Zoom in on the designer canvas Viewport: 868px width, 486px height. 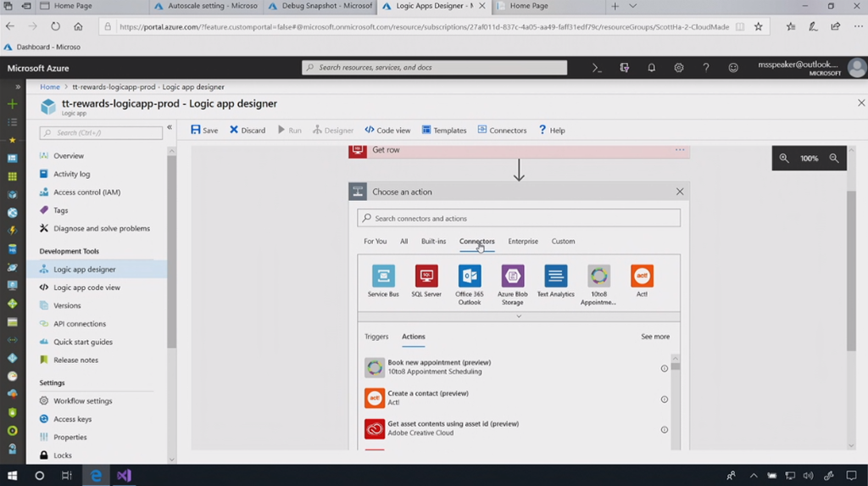coord(784,159)
